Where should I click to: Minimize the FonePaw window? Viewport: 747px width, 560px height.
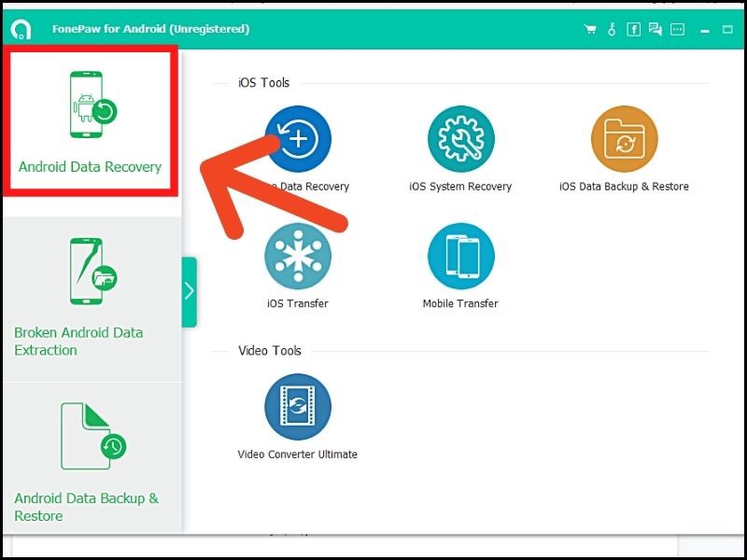point(705,31)
